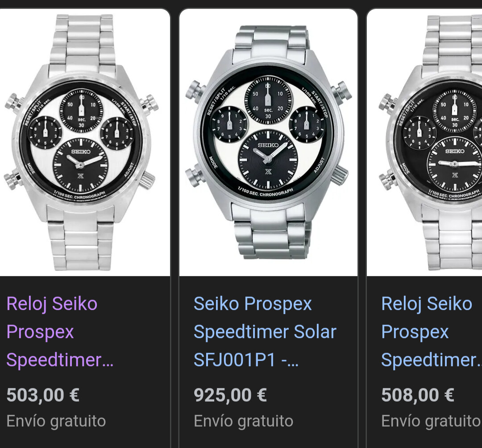Viewport: 482px width, 448px height.
Task: Click Envío gratuito under the 503,00 € price
Action: [56, 421]
